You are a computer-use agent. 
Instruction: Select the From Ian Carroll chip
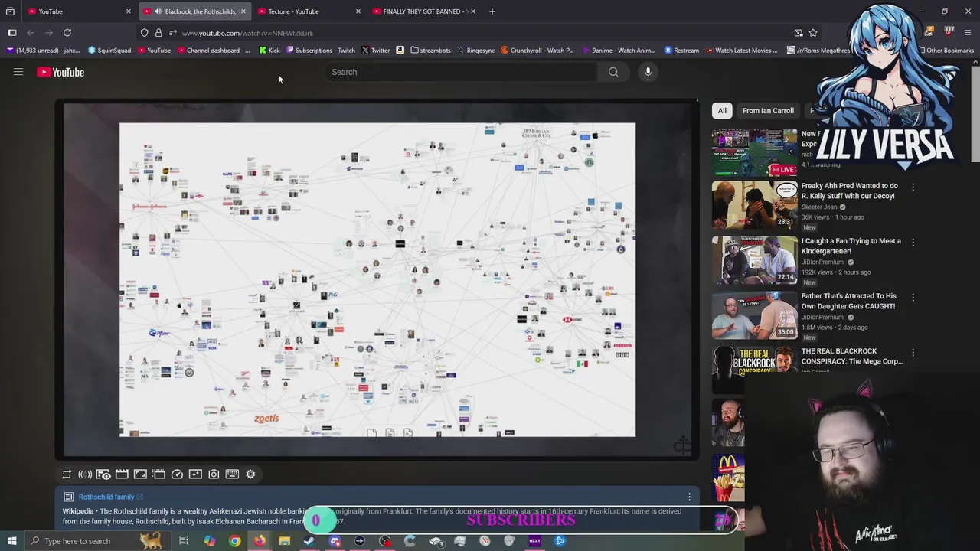click(x=768, y=111)
